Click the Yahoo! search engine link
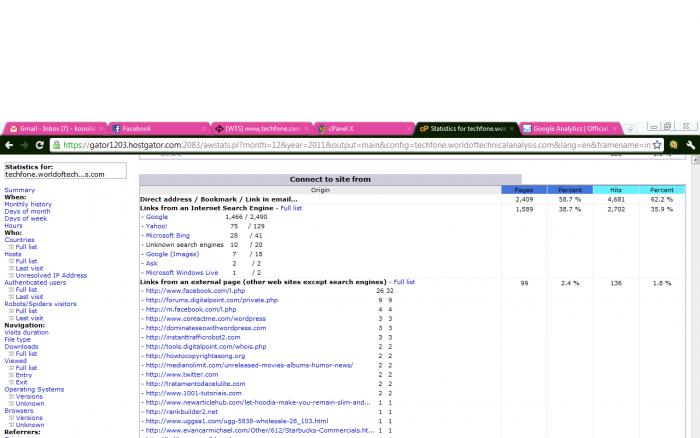 156,226
